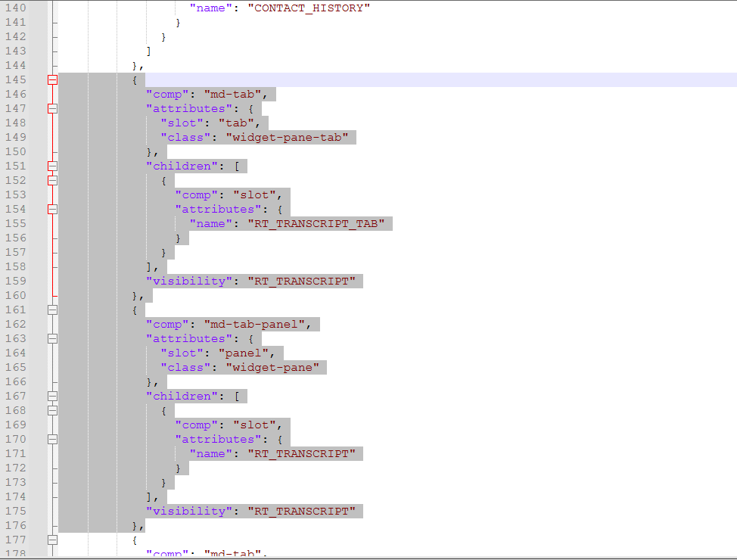Click line number 159 in the margin
The image size is (737, 560).
coord(15,281)
